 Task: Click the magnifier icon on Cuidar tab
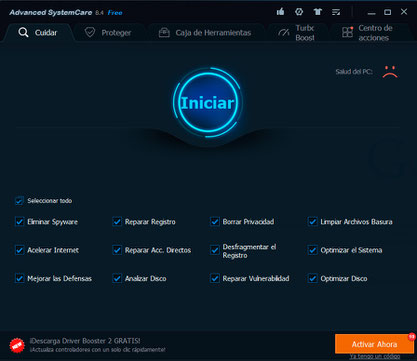[x=23, y=33]
